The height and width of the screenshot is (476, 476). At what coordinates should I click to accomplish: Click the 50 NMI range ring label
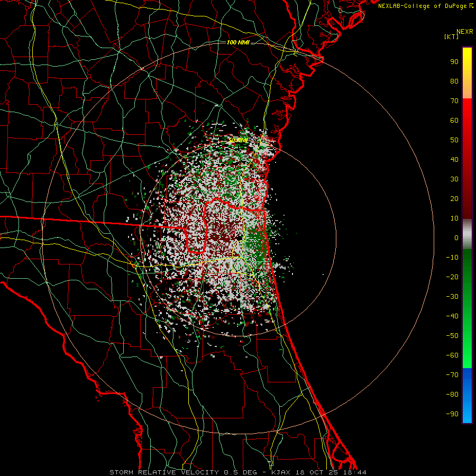(x=239, y=140)
